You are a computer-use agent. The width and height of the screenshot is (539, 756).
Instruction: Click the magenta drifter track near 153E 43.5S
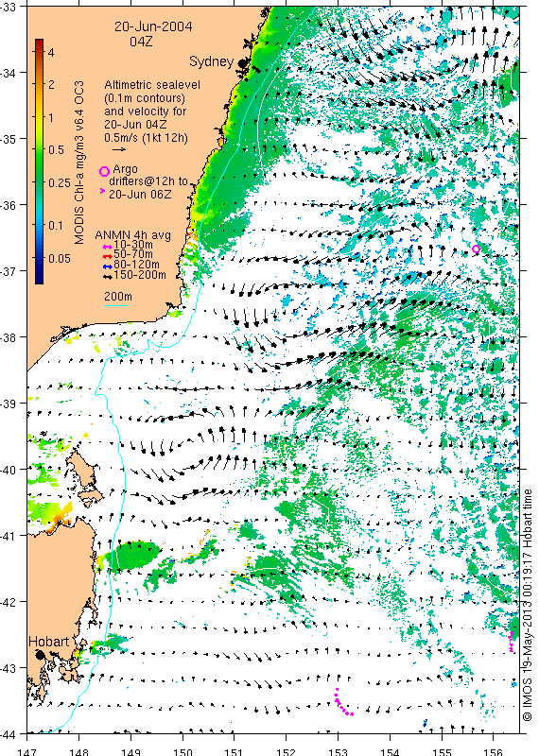[x=344, y=702]
